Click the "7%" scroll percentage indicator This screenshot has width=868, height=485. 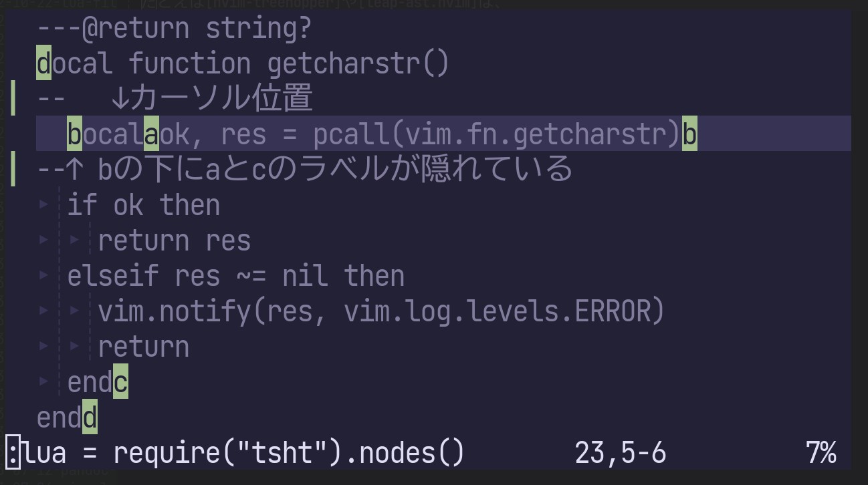(x=821, y=453)
